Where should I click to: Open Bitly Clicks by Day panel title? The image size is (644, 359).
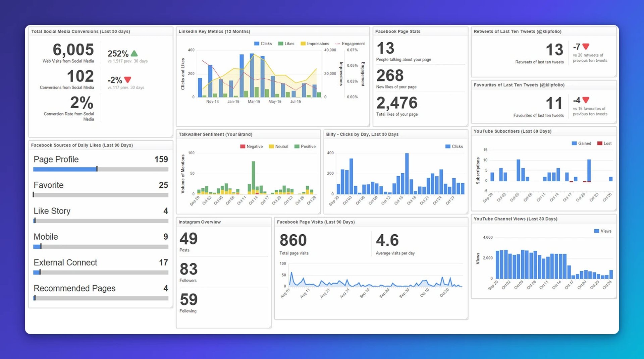pyautogui.click(x=362, y=134)
